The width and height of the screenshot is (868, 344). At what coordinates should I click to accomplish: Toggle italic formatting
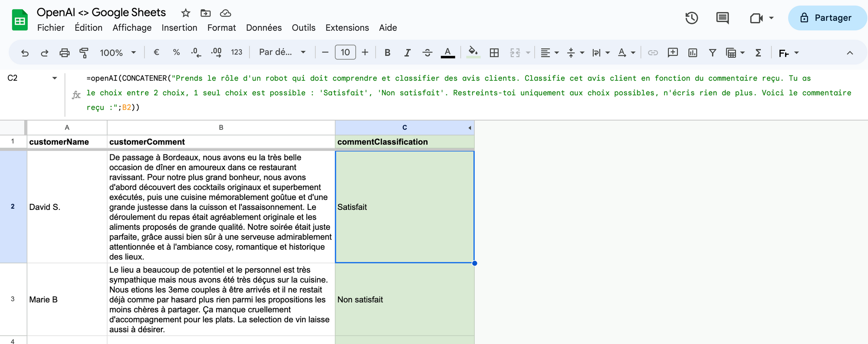[x=407, y=53]
